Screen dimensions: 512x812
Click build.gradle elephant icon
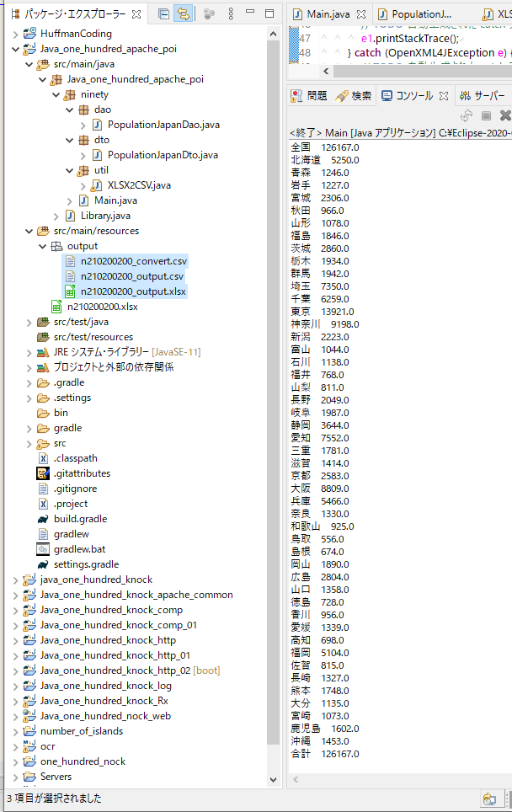coord(43,519)
